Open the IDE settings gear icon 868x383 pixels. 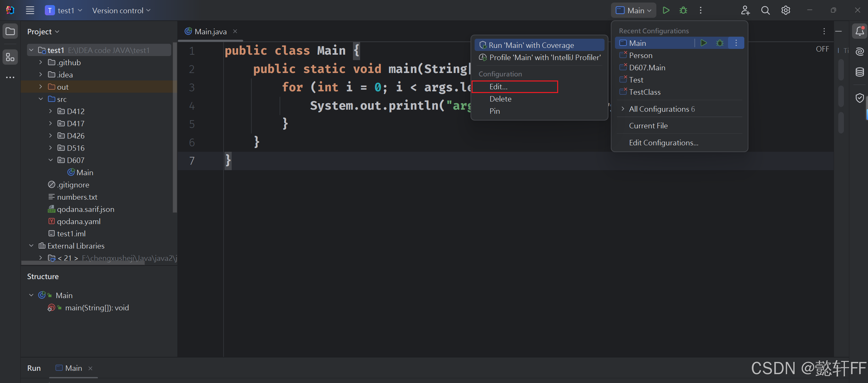(x=785, y=11)
